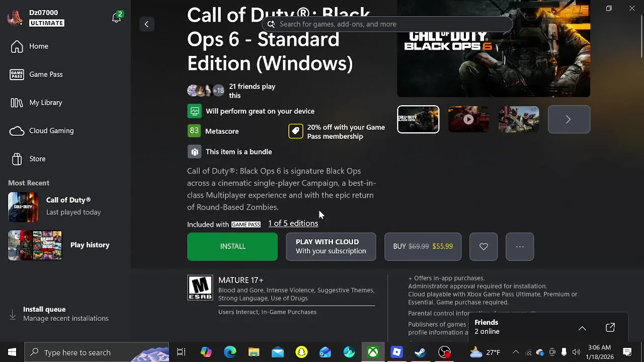This screenshot has height=362, width=644.
Task: Add to wishlist with the heart button
Action: tap(484, 246)
